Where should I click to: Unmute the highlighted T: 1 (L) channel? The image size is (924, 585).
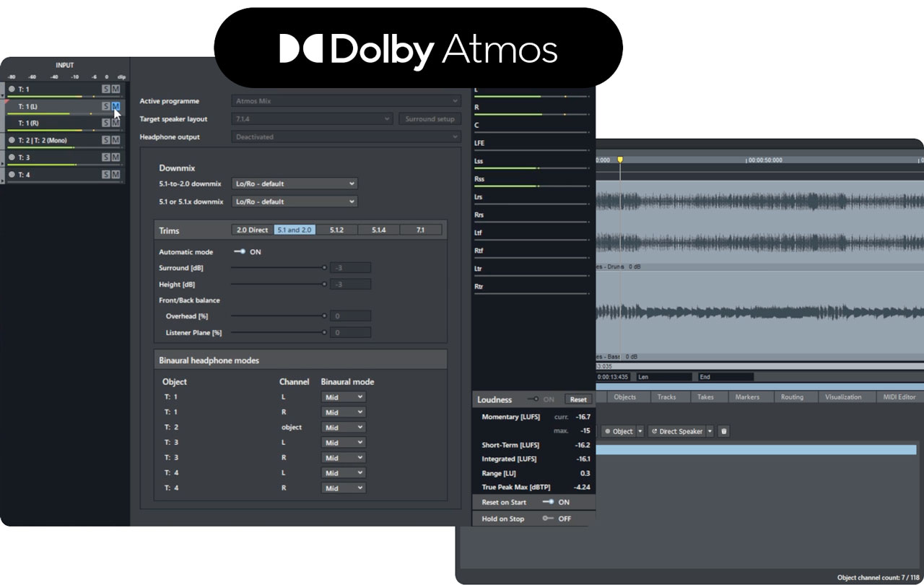(115, 106)
